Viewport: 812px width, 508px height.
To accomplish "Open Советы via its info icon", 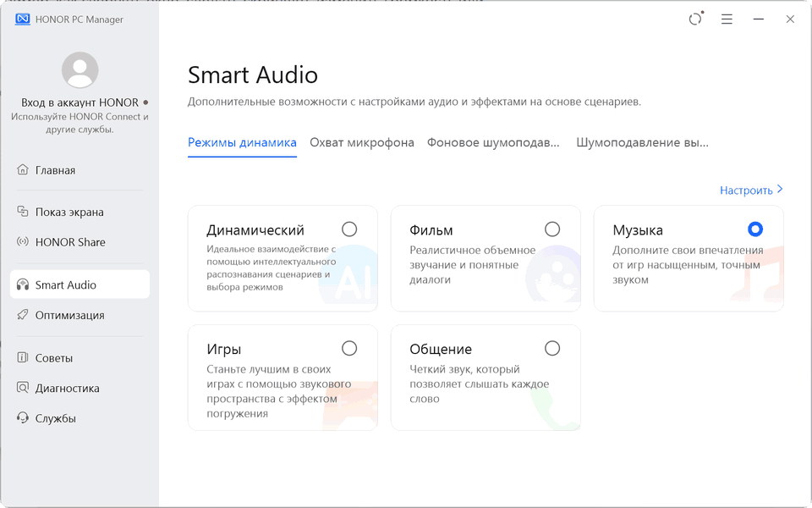I will tap(22, 357).
